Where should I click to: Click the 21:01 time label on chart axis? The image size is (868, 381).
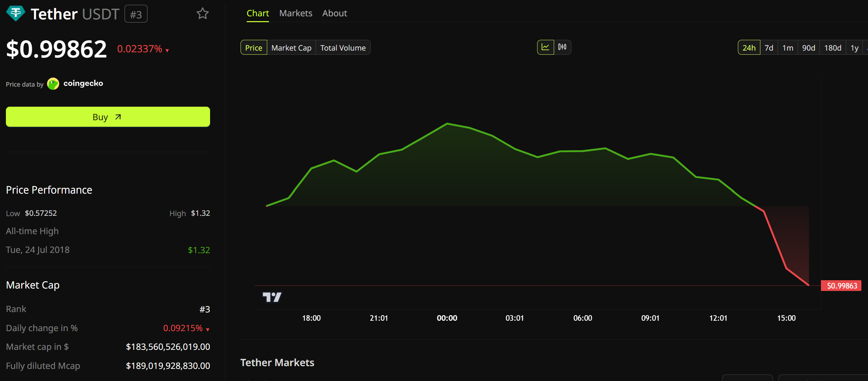click(379, 318)
